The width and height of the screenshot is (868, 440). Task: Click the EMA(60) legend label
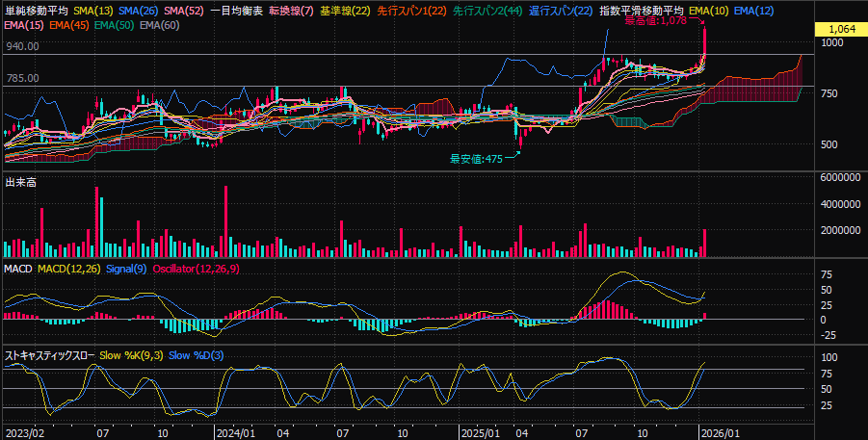(x=159, y=23)
